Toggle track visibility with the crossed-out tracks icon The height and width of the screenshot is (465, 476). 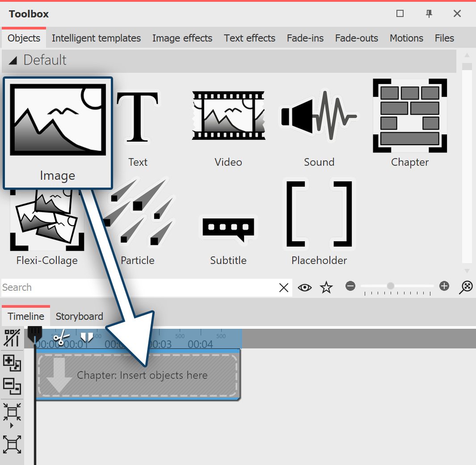coord(12,338)
